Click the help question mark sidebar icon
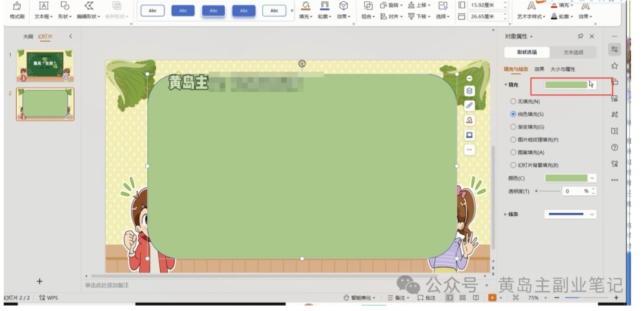 [614, 147]
